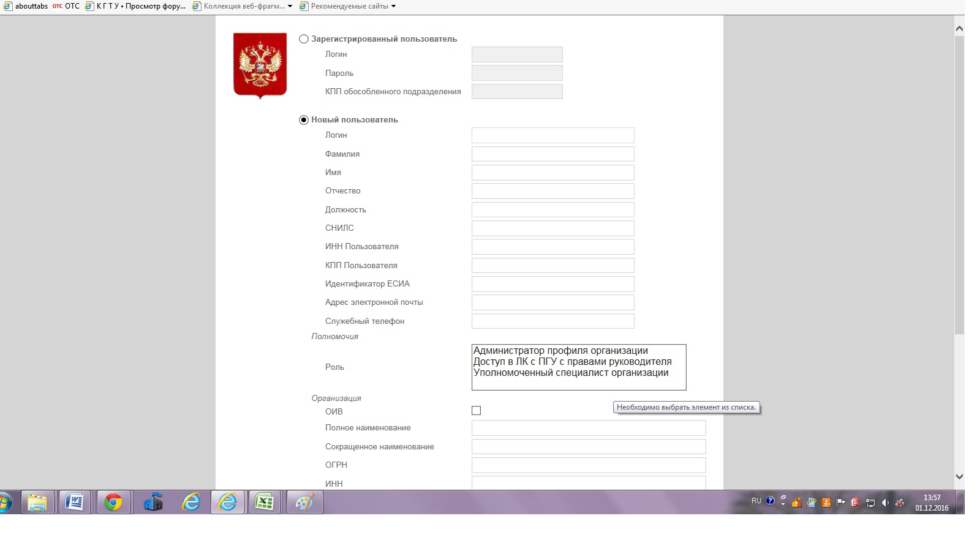Choose 'Администратор профиля организации' in the role list
Screen dimensions: 980x551
(x=560, y=351)
